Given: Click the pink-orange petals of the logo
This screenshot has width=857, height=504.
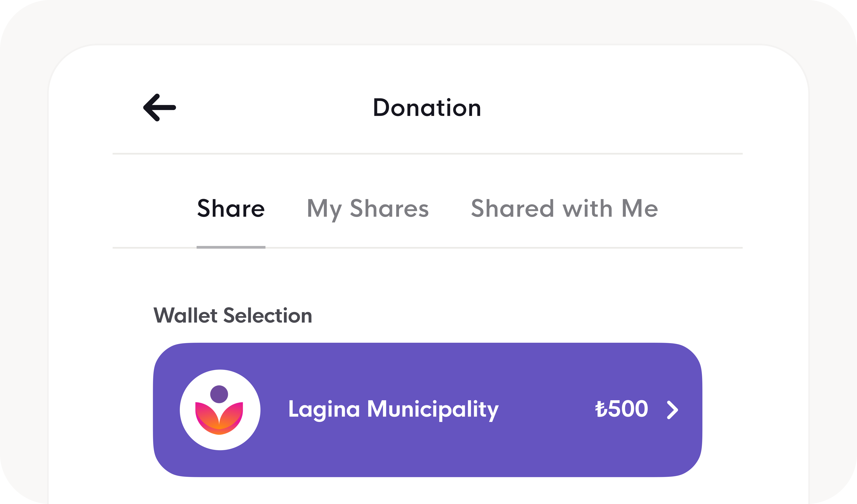Looking at the screenshot, I should 219,419.
